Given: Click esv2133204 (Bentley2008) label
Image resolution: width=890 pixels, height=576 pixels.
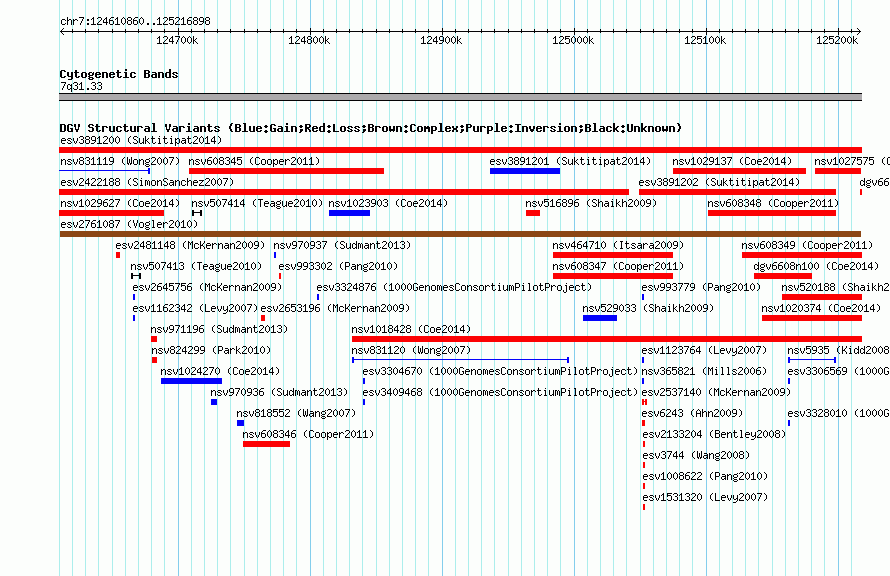Looking at the screenshot, I should [x=714, y=434].
